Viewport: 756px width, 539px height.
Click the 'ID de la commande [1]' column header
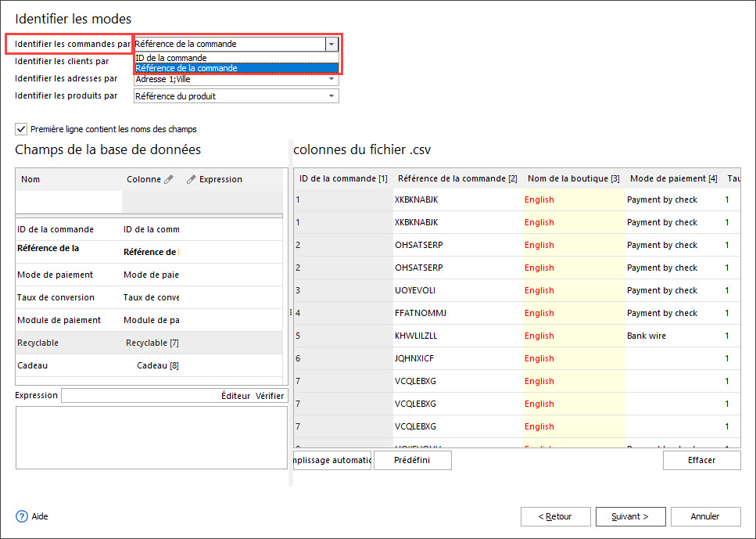coord(343,178)
